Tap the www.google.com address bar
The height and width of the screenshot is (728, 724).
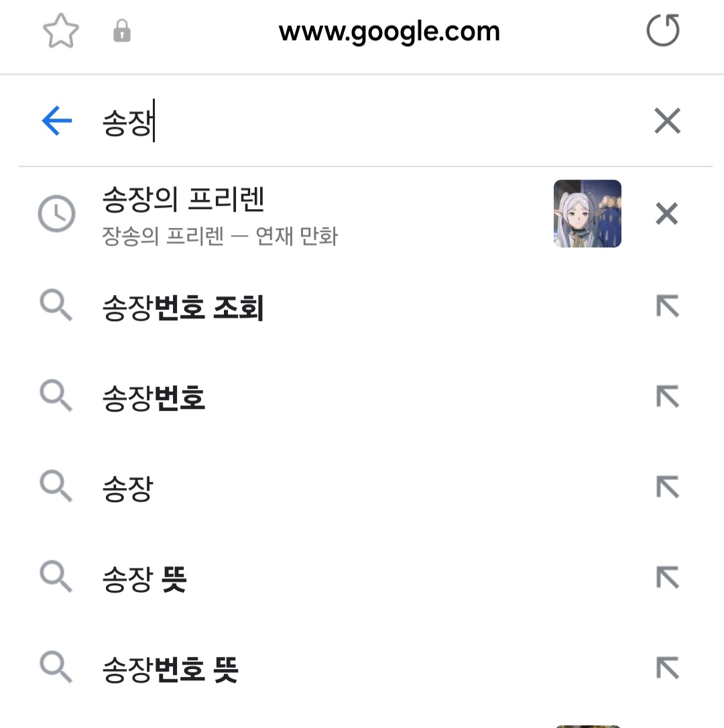pyautogui.click(x=389, y=32)
